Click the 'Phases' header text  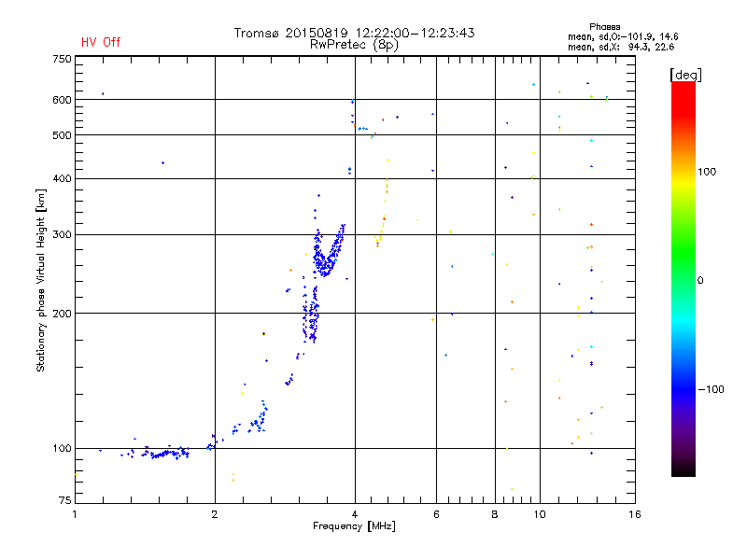click(604, 27)
